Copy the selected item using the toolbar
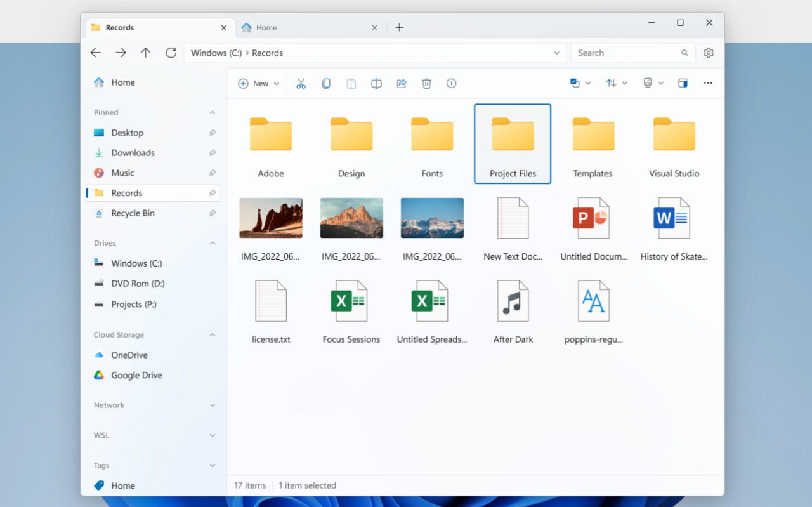This screenshot has width=812, height=507. tap(326, 83)
